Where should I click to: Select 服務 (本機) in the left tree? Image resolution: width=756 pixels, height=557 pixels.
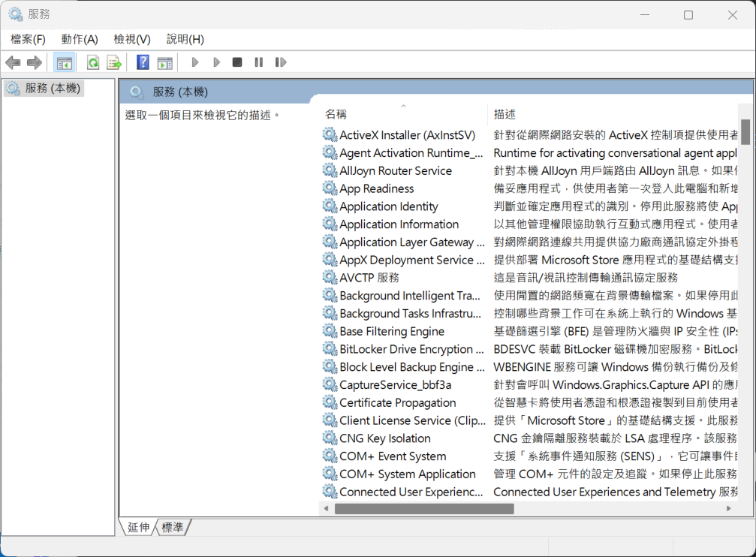pyautogui.click(x=44, y=89)
